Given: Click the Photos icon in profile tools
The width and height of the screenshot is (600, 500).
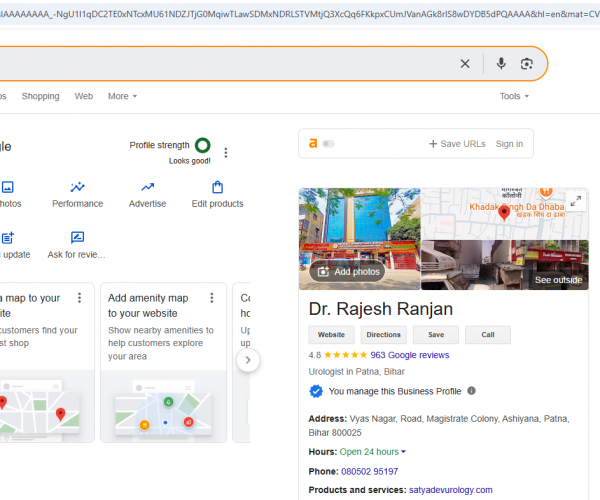Looking at the screenshot, I should click(8, 187).
